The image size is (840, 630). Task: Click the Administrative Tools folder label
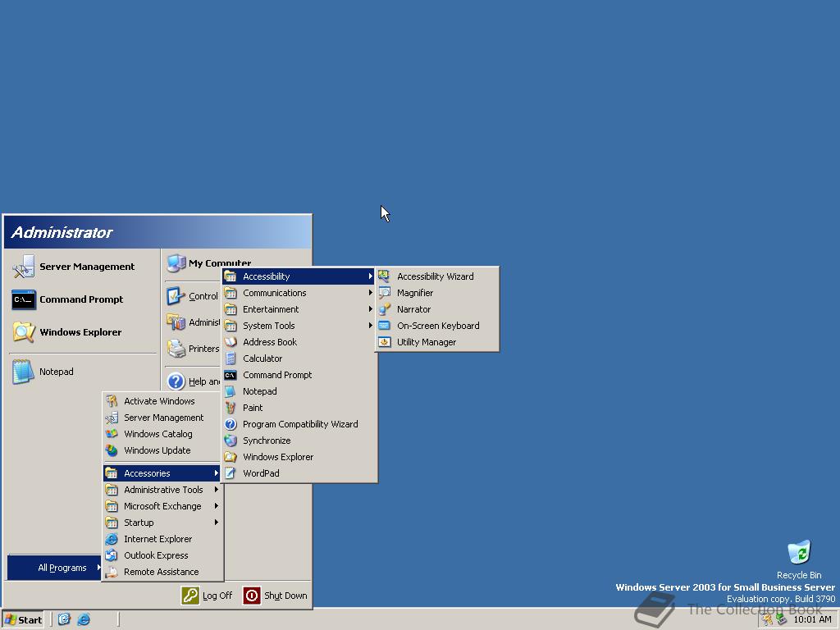(x=163, y=490)
